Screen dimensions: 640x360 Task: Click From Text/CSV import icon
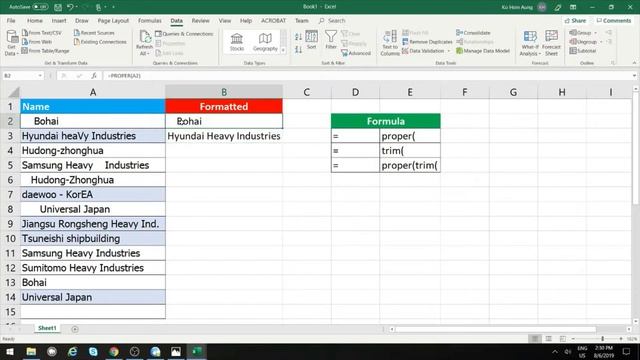pyautogui.click(x=25, y=33)
